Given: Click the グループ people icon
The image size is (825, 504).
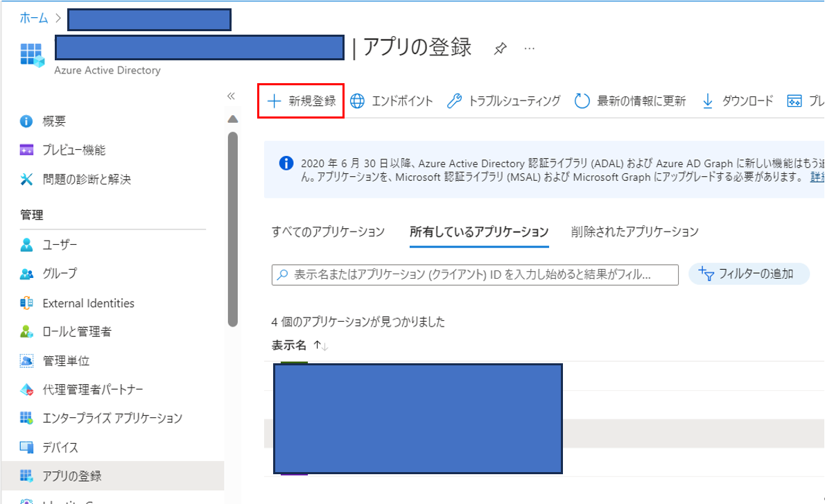Looking at the screenshot, I should [x=26, y=274].
